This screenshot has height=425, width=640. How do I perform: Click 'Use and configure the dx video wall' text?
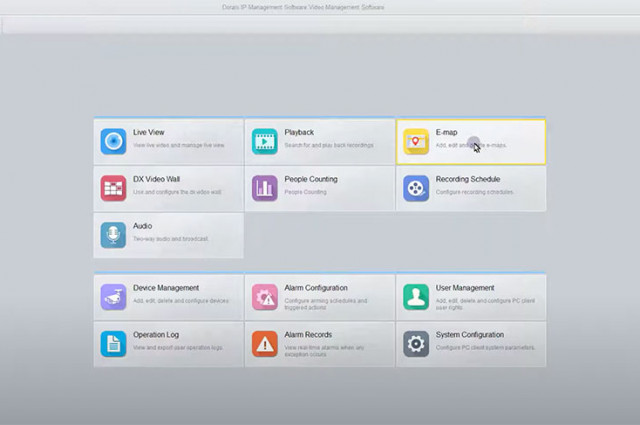pos(177,192)
